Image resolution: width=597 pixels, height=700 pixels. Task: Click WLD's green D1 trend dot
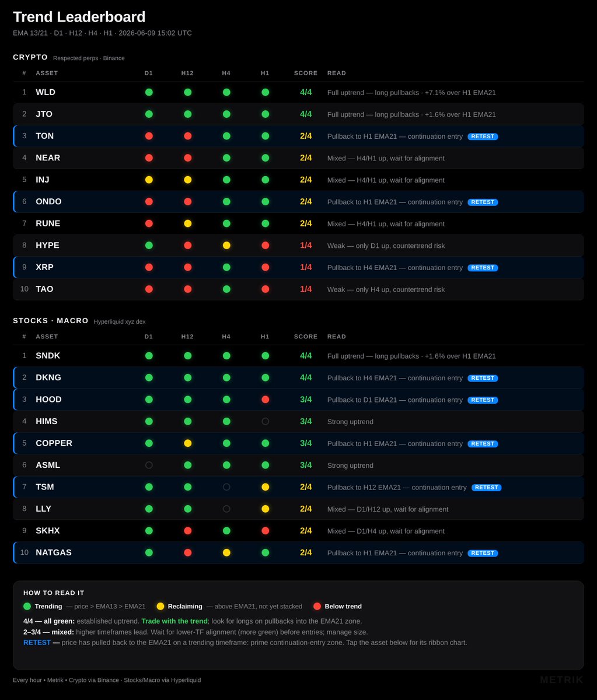pyautogui.click(x=149, y=92)
